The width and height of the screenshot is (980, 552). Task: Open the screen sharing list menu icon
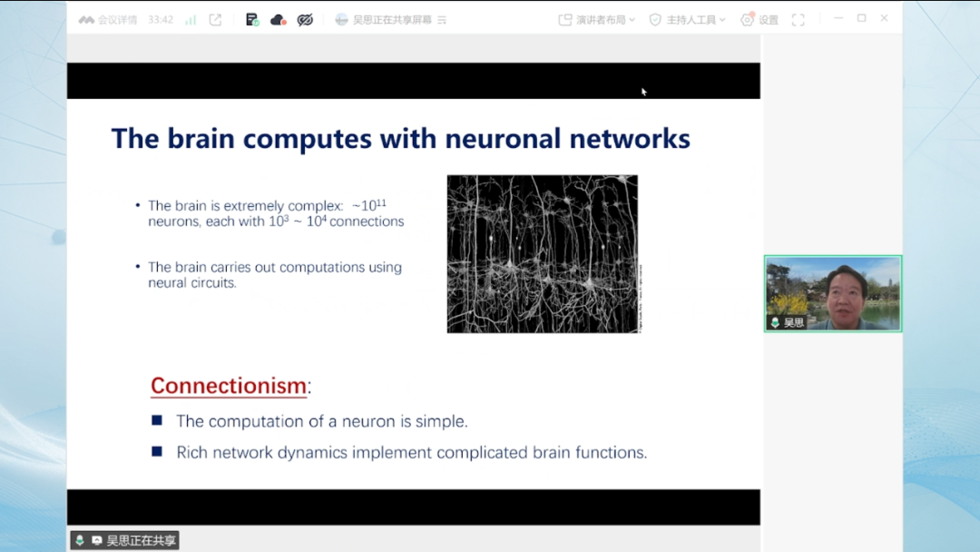pyautogui.click(x=442, y=20)
